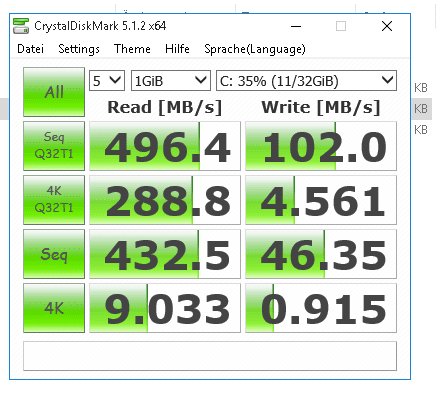443x398 pixels.
Task: Open the drive selector showing C: 35%
Action: coord(306,80)
